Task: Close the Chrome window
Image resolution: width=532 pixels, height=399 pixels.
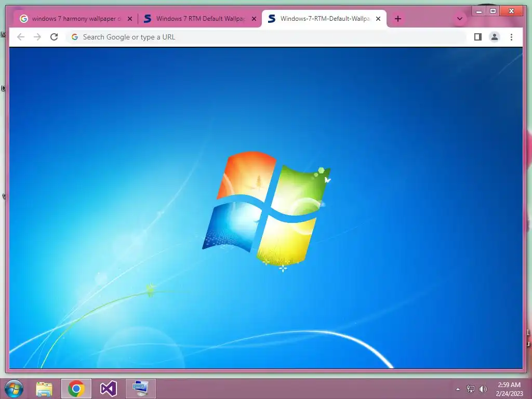Action: point(512,11)
